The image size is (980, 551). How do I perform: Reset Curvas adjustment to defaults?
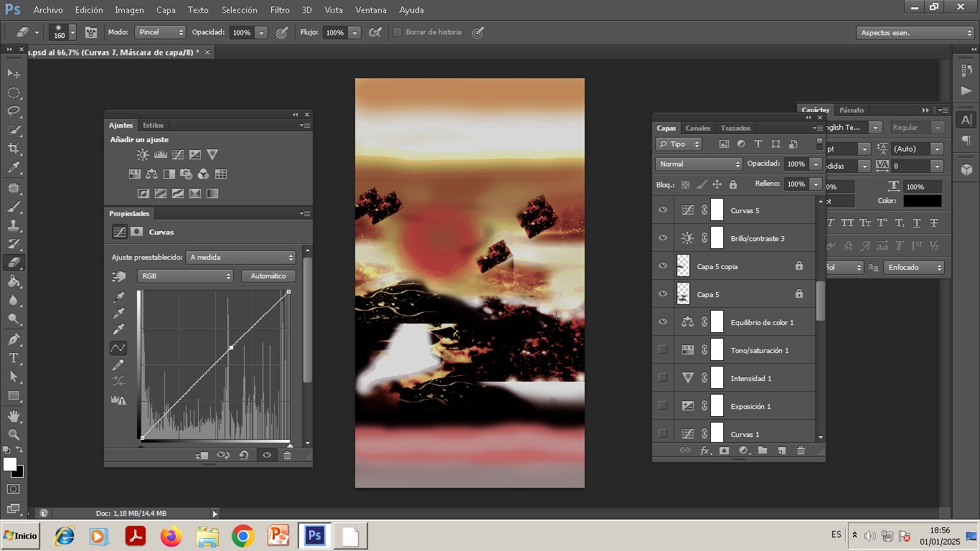click(x=244, y=455)
